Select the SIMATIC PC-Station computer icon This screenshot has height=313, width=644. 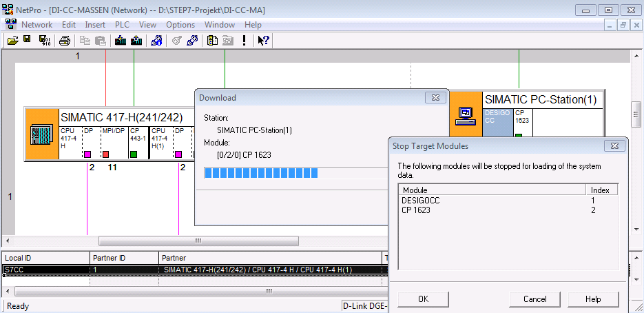(466, 115)
